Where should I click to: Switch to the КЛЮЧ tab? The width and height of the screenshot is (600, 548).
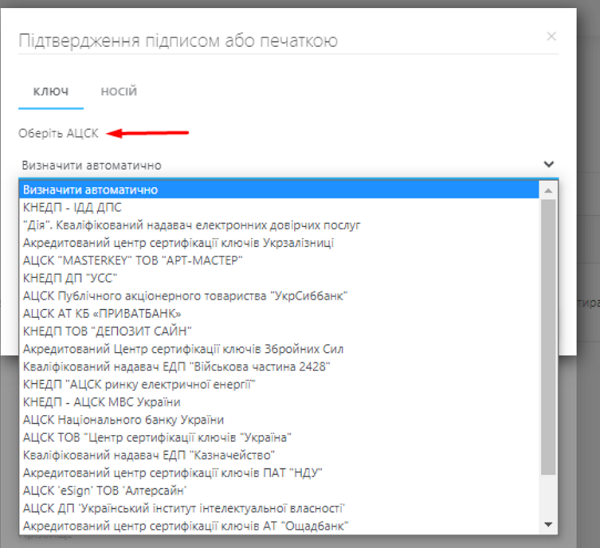[51, 92]
